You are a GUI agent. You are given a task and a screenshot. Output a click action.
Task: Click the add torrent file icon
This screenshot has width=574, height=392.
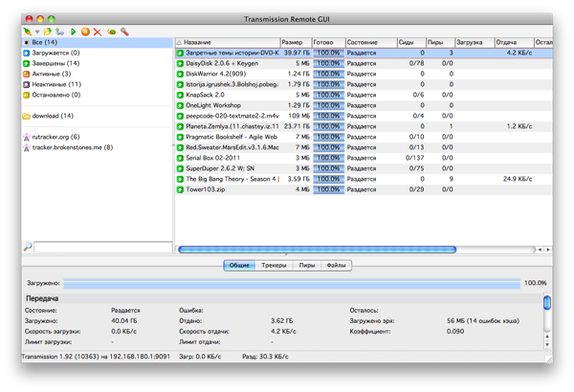click(47, 32)
